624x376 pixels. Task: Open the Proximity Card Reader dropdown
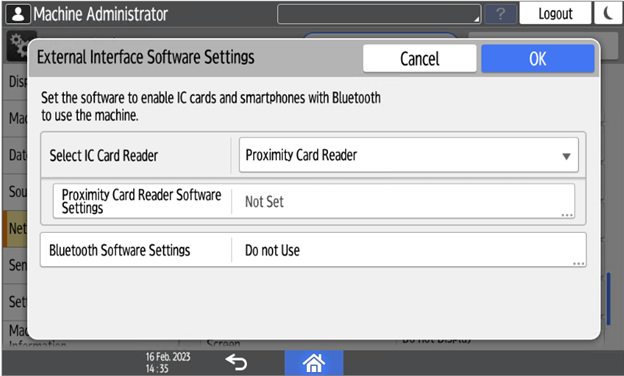(x=408, y=155)
